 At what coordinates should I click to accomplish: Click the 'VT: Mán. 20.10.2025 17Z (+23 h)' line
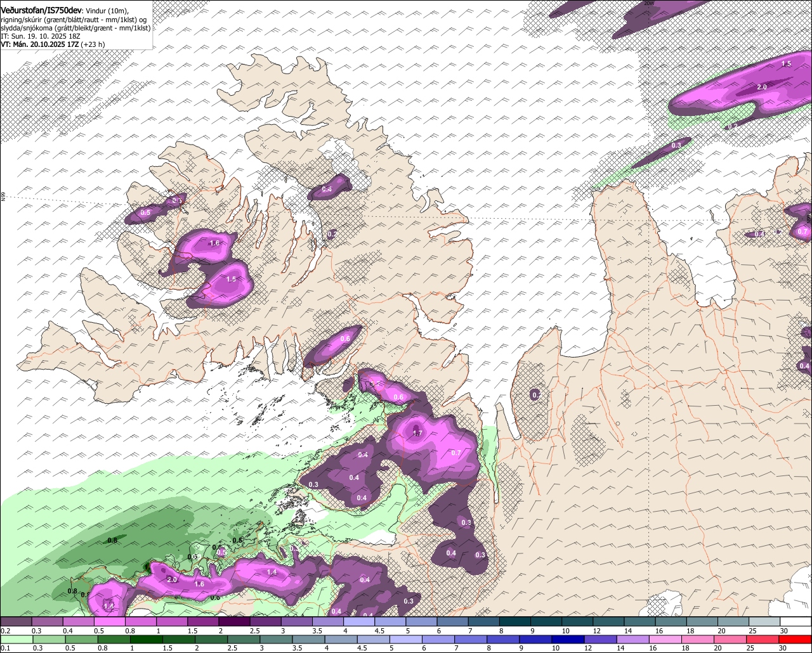pyautogui.click(x=53, y=44)
